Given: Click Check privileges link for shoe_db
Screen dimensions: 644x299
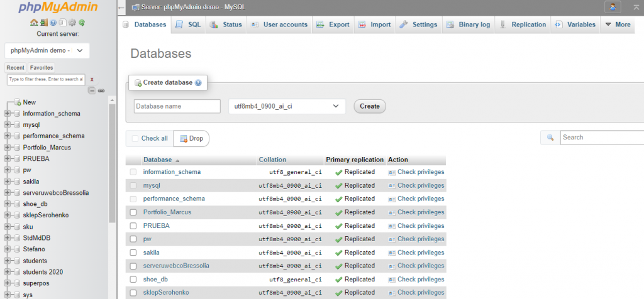Looking at the screenshot, I should (x=420, y=280).
